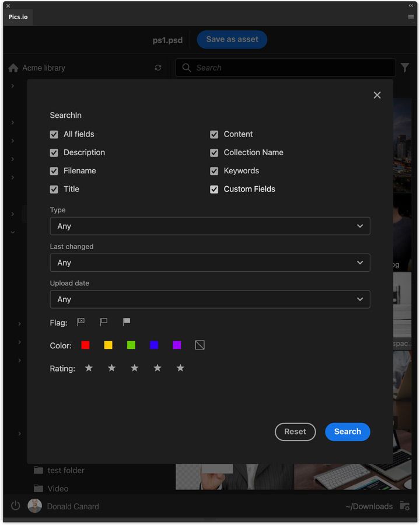Uncheck the All fields checkbox
The image size is (420, 525).
(x=54, y=135)
